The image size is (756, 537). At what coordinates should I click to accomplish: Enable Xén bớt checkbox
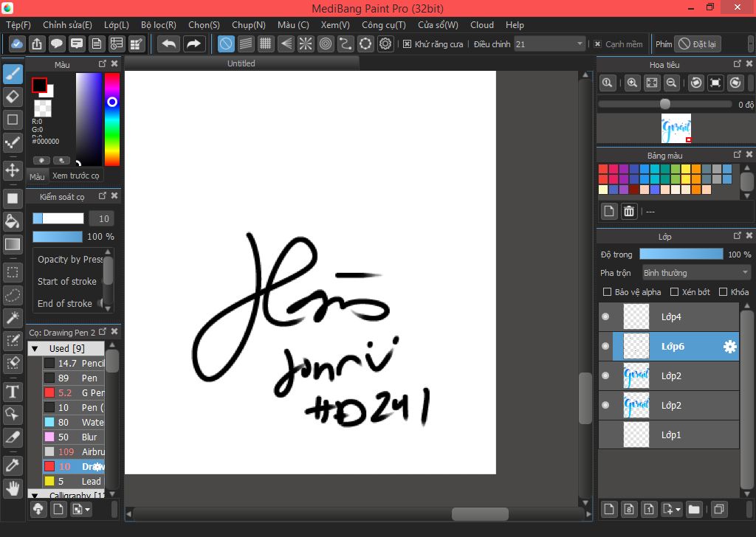tap(675, 292)
